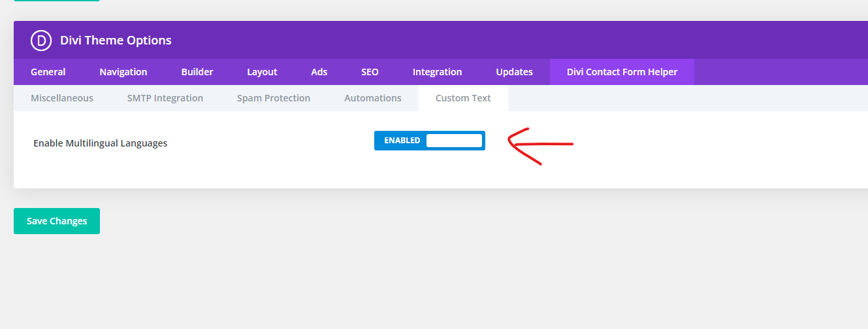Select the Custom Text sub-tab
The height and width of the screenshot is (329, 868).
click(463, 98)
